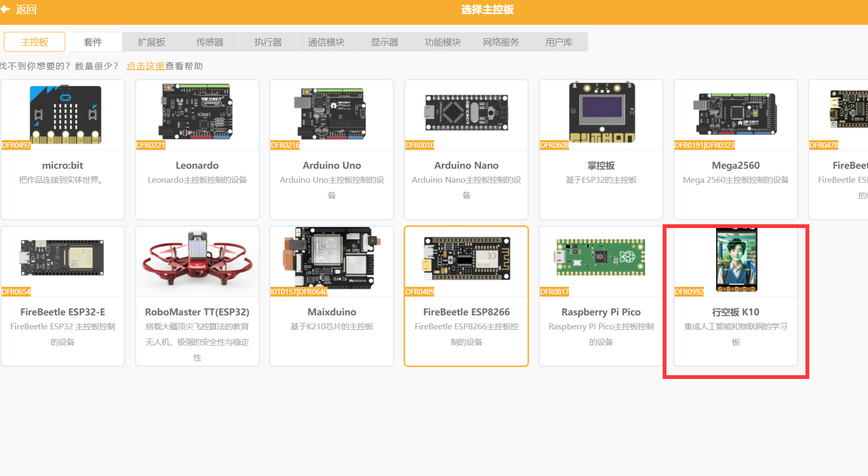Click the DFR0216 product code tag
Screen dimensions: 868x476
[286, 145]
